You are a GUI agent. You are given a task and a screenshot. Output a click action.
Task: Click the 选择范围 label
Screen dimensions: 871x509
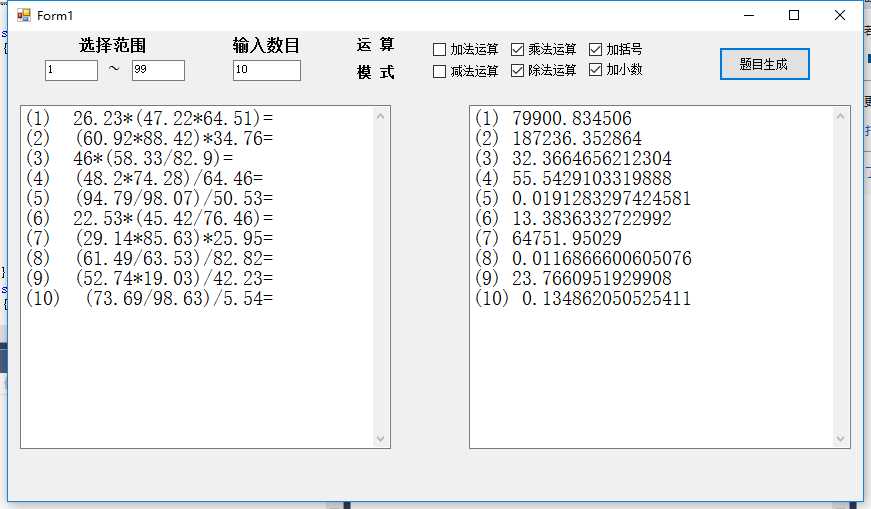click(x=113, y=45)
